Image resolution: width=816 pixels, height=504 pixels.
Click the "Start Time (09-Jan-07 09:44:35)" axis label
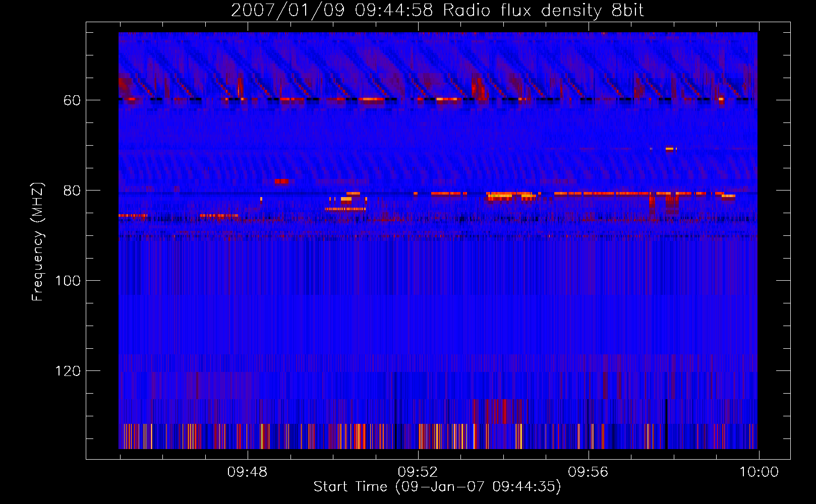[x=437, y=487]
